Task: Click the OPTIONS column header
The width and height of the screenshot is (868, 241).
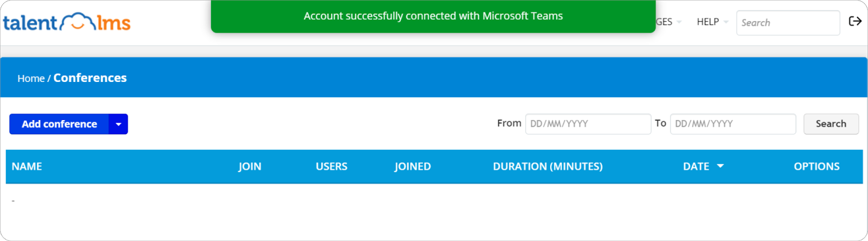Action: [x=816, y=167]
